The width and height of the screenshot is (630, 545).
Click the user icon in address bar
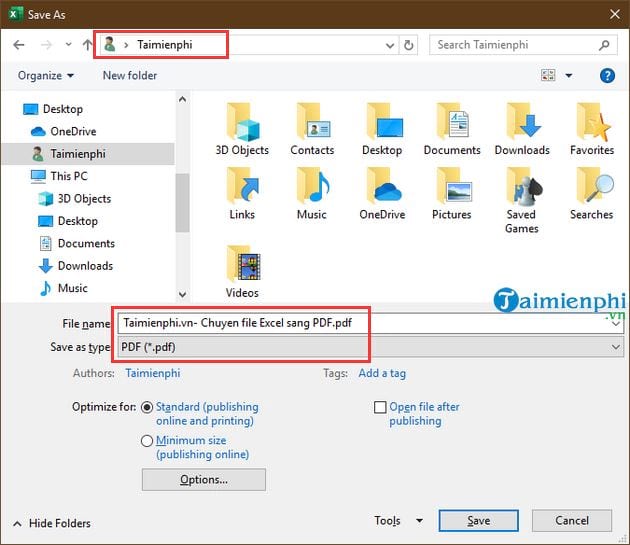110,44
